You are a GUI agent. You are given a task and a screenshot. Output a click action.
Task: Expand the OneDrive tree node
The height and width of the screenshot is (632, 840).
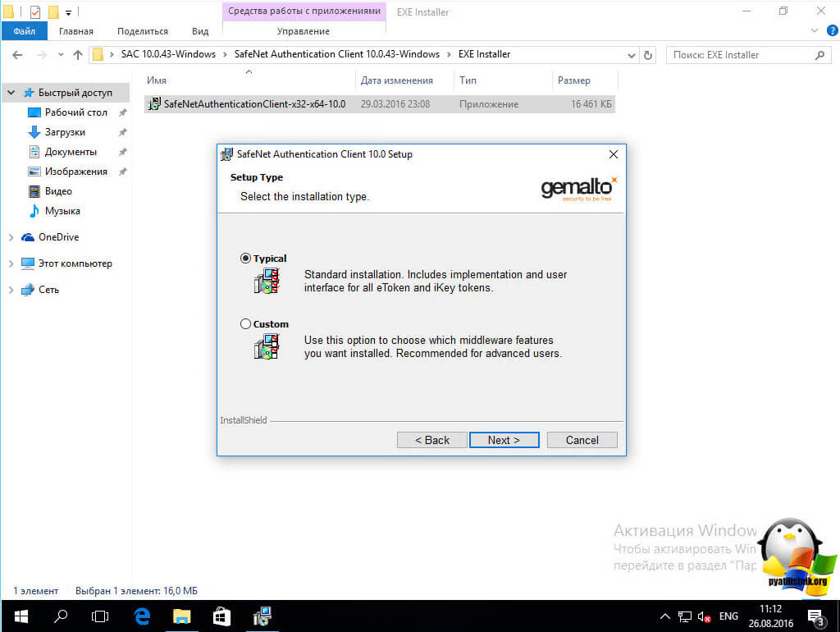(x=11, y=237)
